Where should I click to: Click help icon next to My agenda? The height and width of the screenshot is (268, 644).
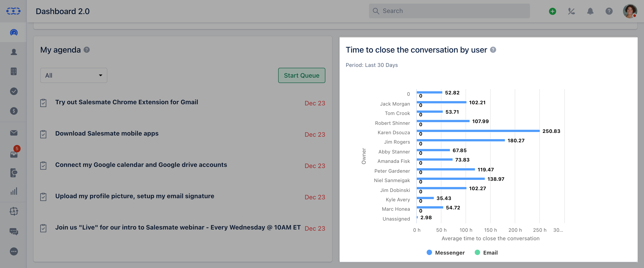[87, 50]
